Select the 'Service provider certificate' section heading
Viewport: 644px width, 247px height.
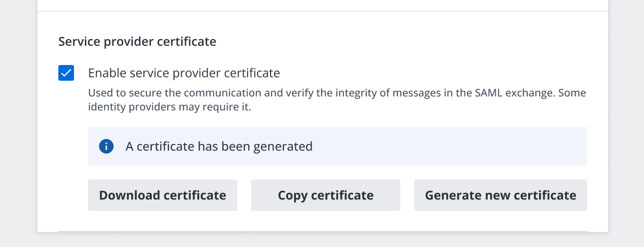click(x=137, y=41)
